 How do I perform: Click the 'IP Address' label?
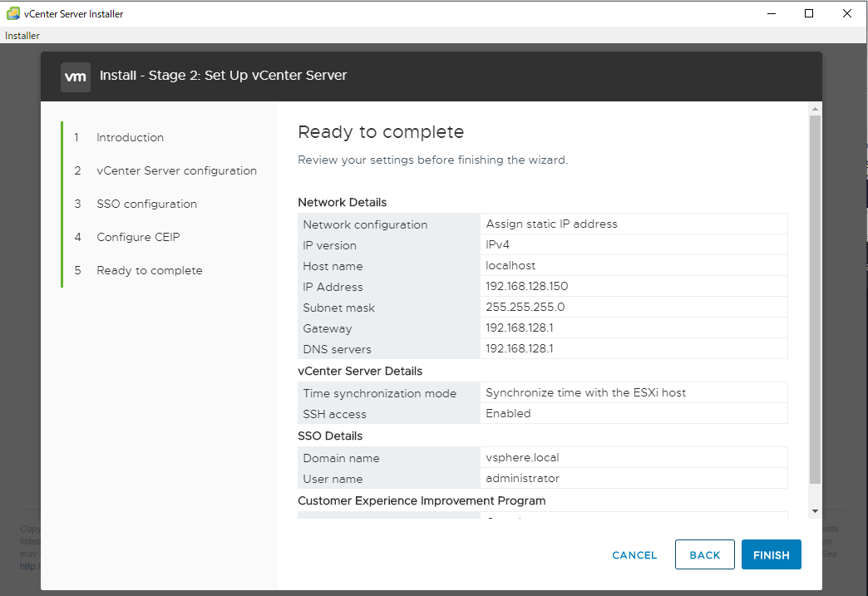(333, 287)
